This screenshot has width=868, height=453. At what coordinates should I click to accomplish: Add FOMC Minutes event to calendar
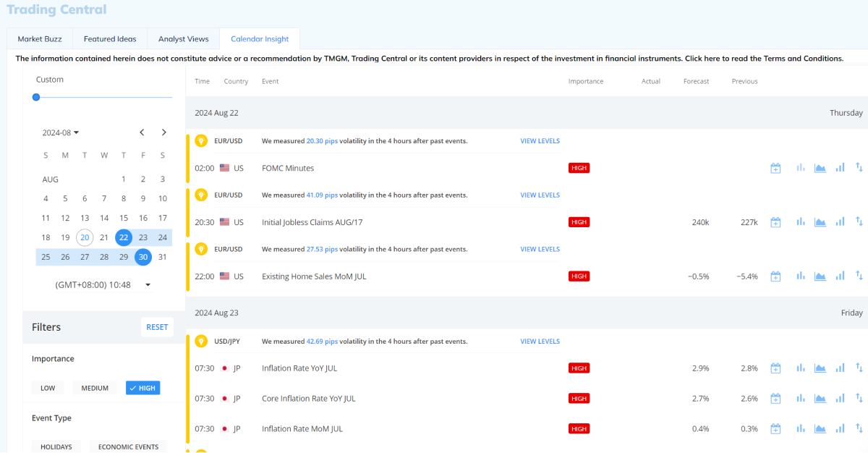click(x=775, y=167)
